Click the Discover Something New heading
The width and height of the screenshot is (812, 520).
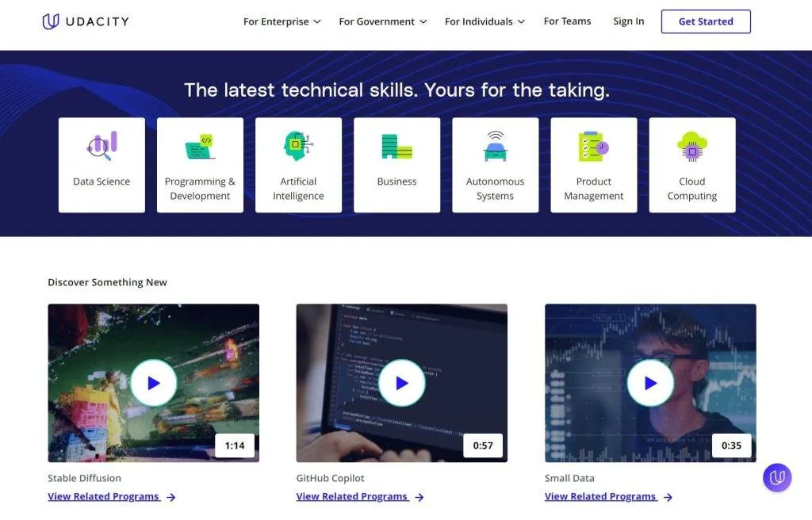107,282
